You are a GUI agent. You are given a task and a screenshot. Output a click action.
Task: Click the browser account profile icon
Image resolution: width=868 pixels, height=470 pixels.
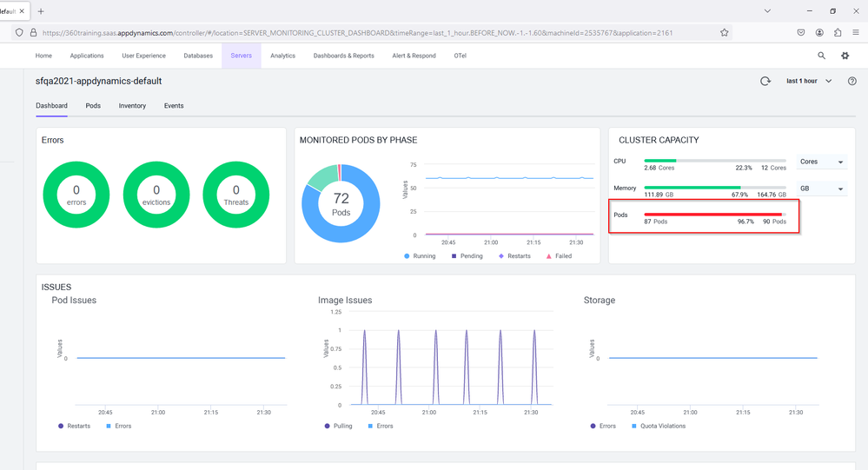pyautogui.click(x=819, y=33)
